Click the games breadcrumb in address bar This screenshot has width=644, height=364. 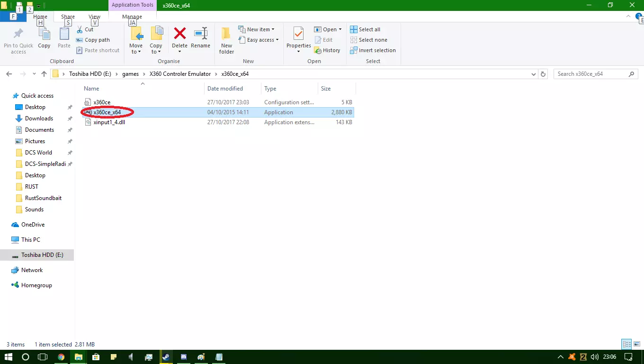131,74
